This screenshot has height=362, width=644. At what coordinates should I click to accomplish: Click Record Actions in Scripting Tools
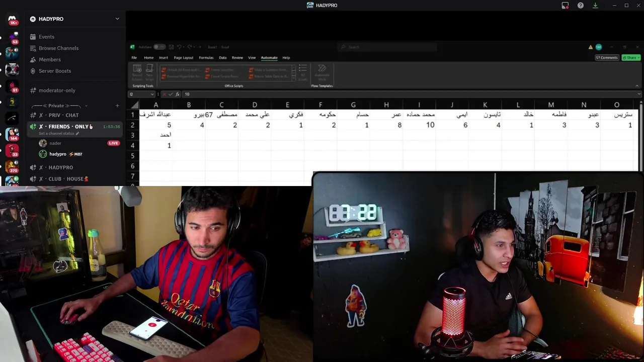tap(137, 73)
